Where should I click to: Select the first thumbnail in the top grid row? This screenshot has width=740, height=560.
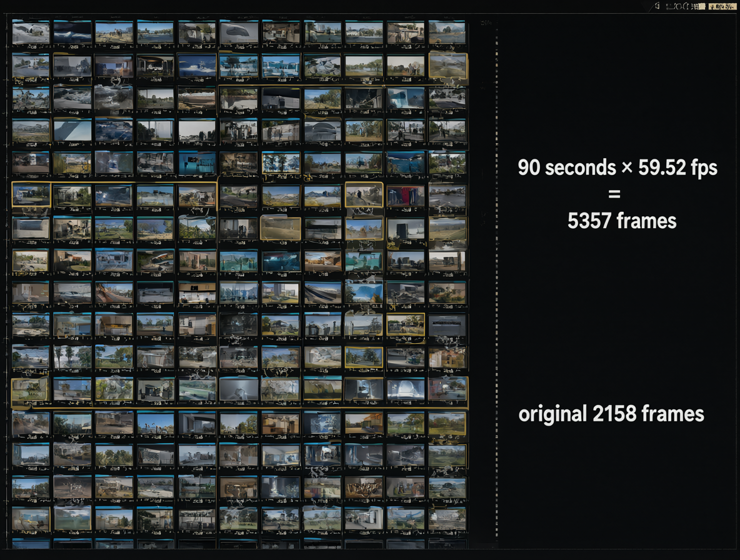pos(31,32)
